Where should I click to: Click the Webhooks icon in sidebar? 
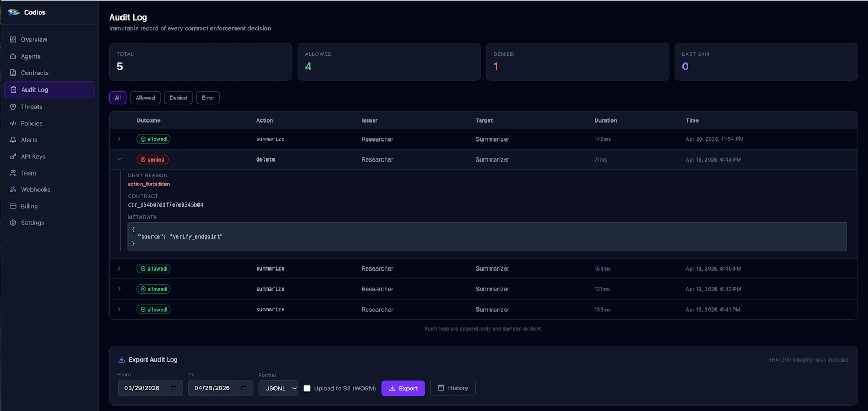13,190
